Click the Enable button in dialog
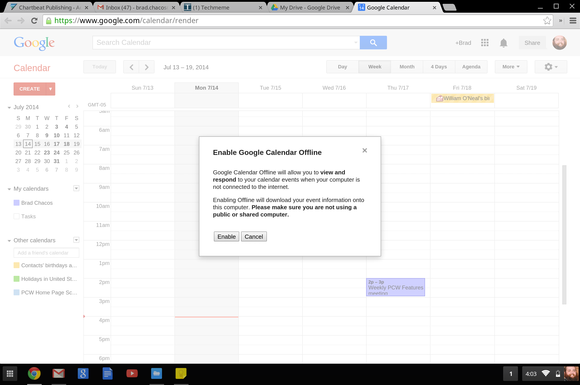The height and width of the screenshot is (385, 580). [226, 237]
